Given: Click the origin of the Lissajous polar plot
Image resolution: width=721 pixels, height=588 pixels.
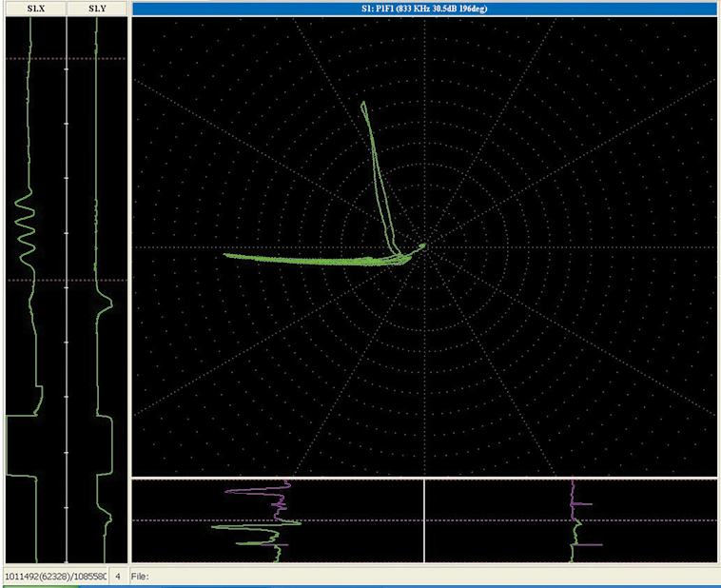Looking at the screenshot, I should tap(423, 247).
